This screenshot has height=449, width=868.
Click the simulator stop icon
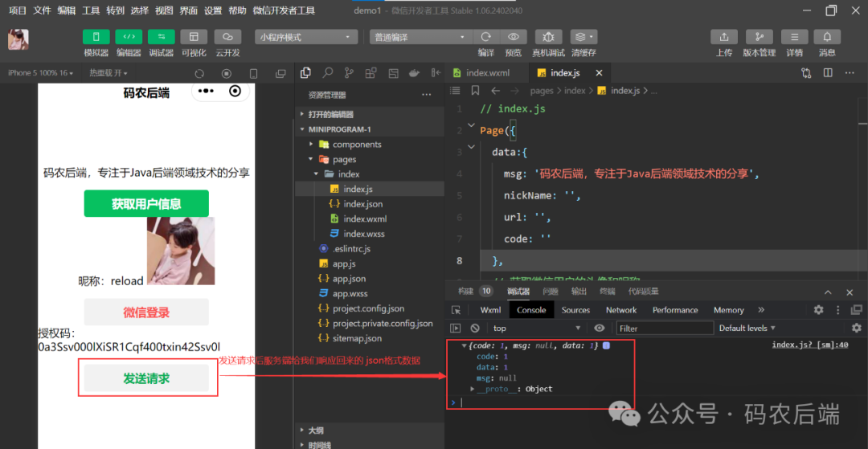227,74
